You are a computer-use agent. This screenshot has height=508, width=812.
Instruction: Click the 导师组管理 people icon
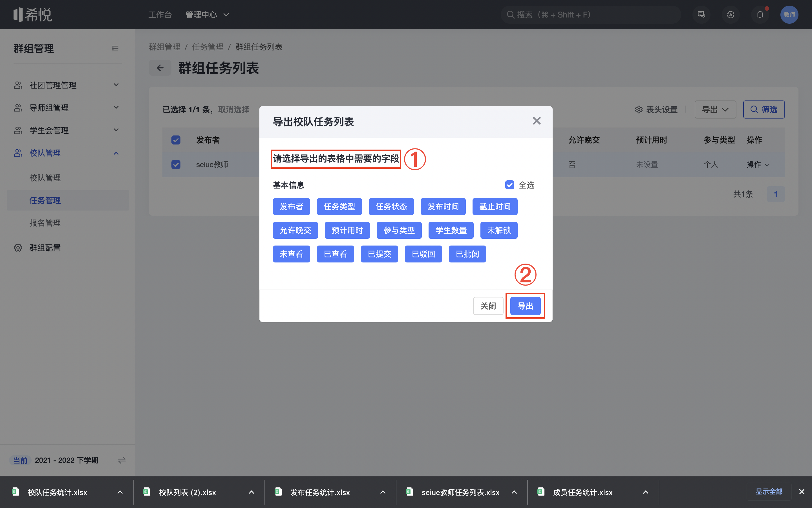(x=18, y=108)
